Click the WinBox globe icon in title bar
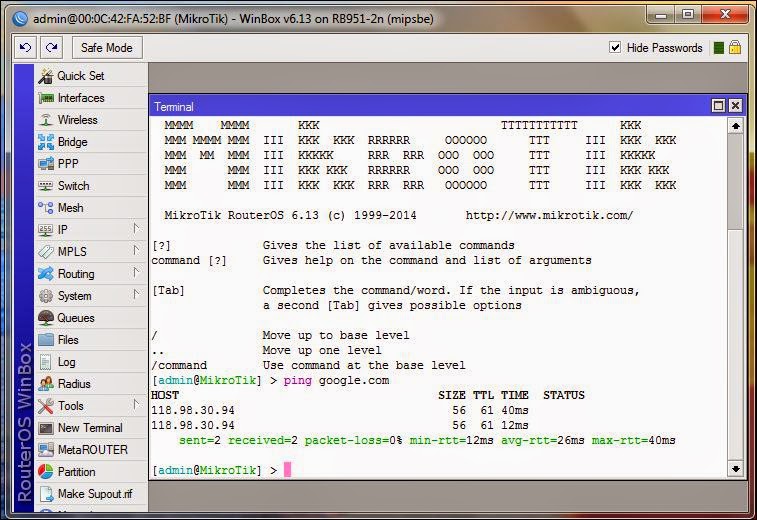 pyautogui.click(x=20, y=18)
